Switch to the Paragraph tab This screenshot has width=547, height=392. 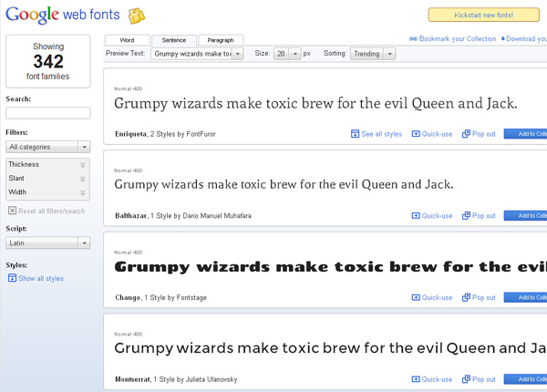coord(221,40)
